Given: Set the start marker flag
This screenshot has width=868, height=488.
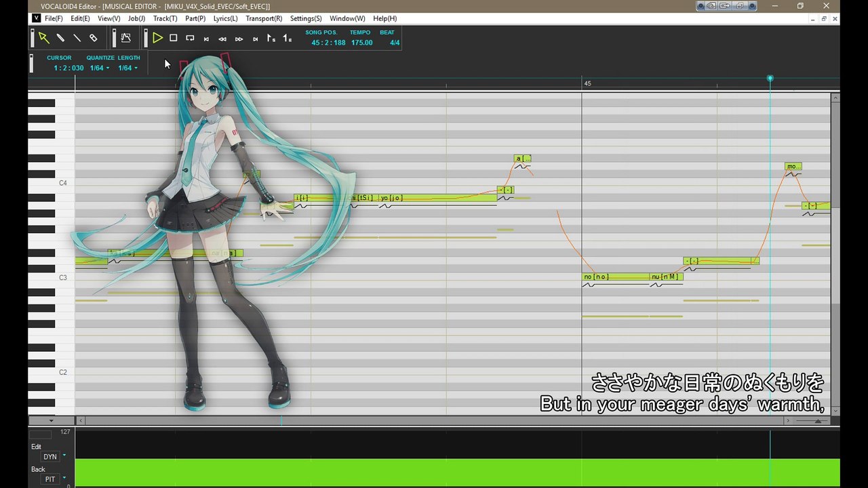Looking at the screenshot, I should tap(271, 38).
